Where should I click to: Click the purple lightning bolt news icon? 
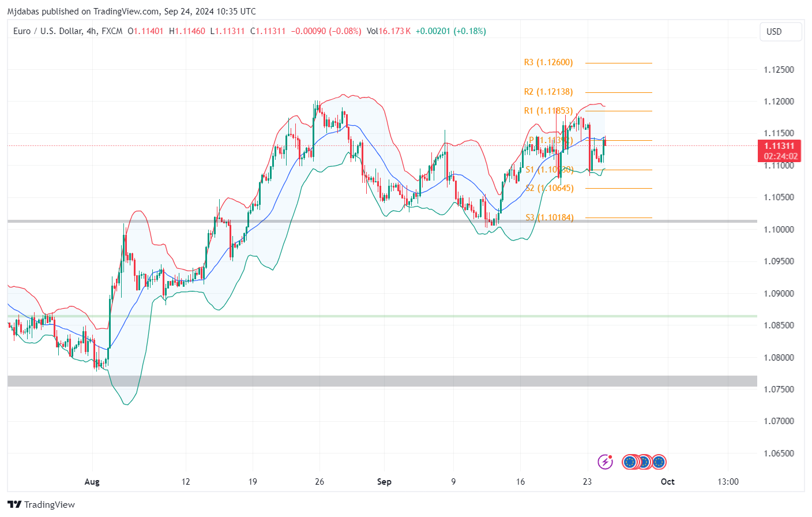coord(605,462)
